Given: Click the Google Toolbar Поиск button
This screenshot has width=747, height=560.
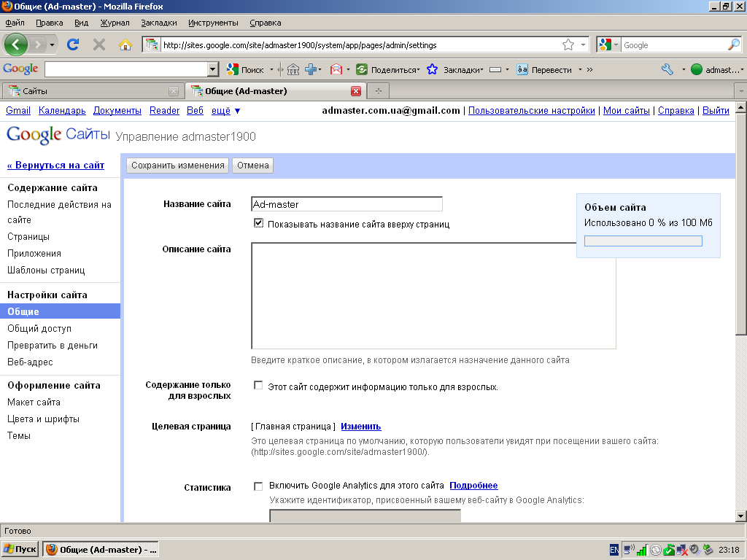Looking at the screenshot, I should tap(245, 69).
